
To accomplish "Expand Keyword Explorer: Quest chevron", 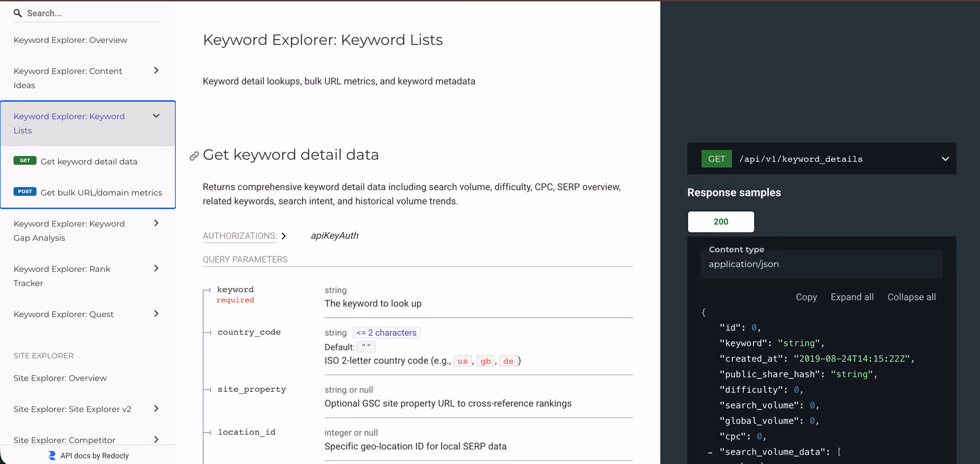I will pyautogui.click(x=156, y=313).
